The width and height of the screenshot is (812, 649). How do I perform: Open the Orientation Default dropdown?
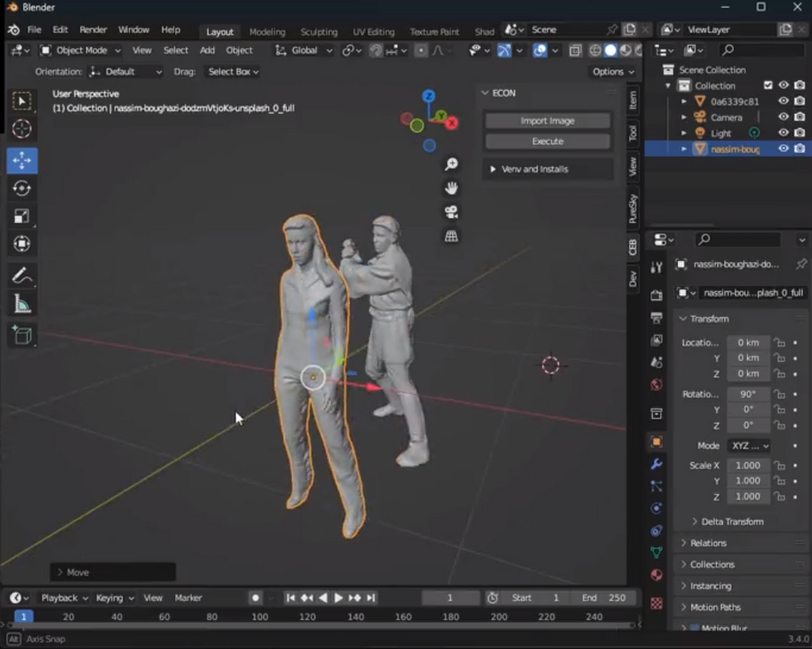pyautogui.click(x=125, y=71)
